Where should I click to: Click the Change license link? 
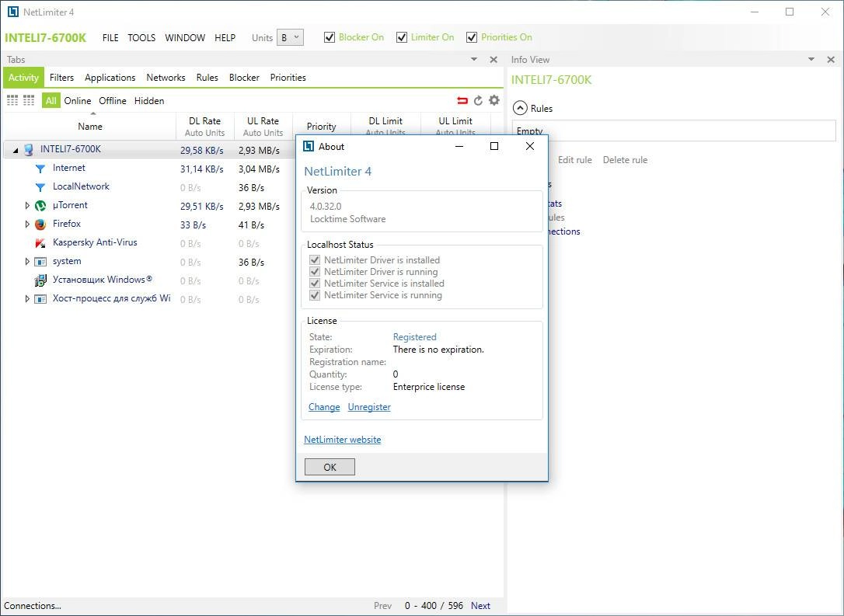[x=324, y=407]
